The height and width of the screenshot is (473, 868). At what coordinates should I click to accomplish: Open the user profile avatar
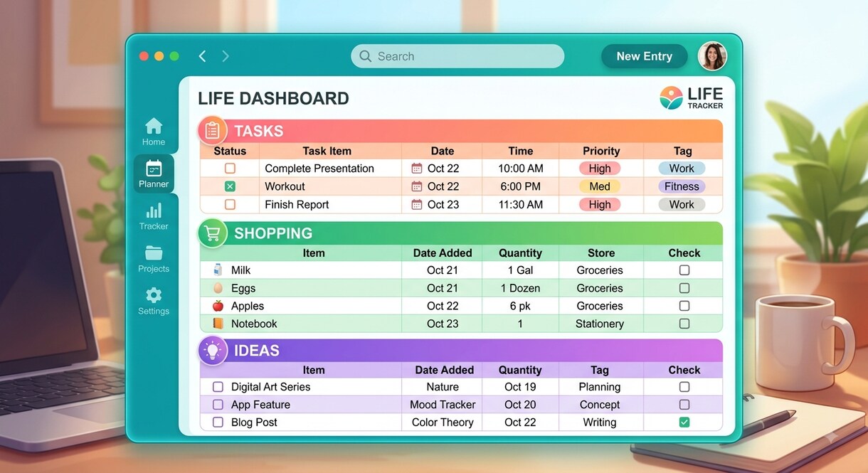pyautogui.click(x=712, y=56)
